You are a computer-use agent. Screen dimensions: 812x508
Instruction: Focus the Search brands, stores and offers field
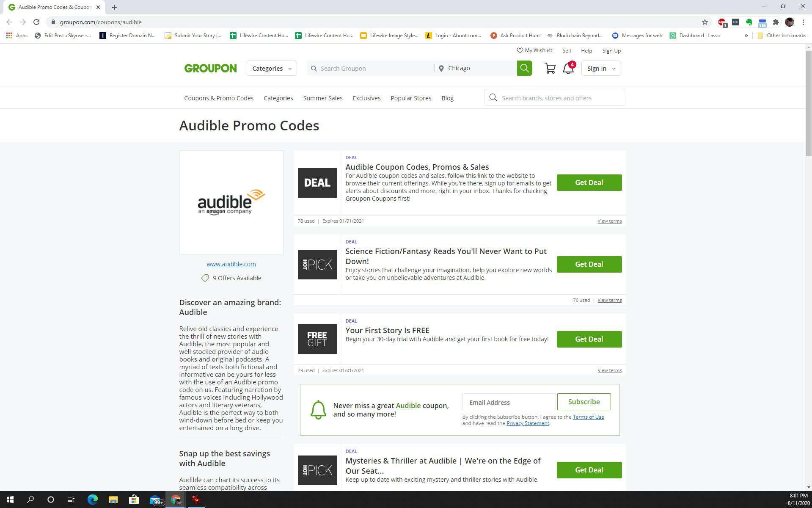555,98
